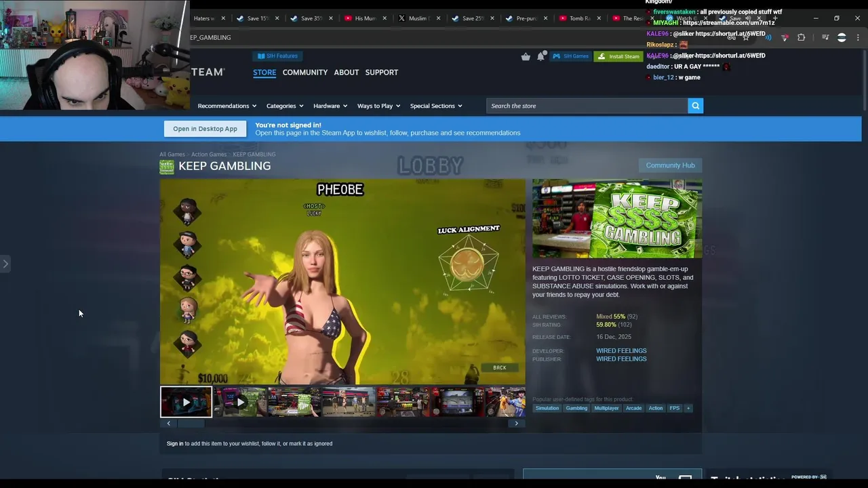Click the plus button to add tags
Viewport: 868px width, 488px height.
(x=688, y=408)
